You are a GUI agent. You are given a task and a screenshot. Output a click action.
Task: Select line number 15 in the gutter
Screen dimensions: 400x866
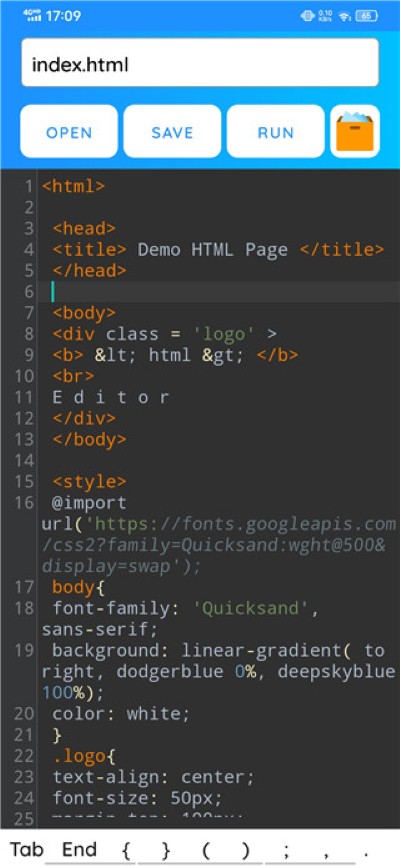tap(23, 482)
